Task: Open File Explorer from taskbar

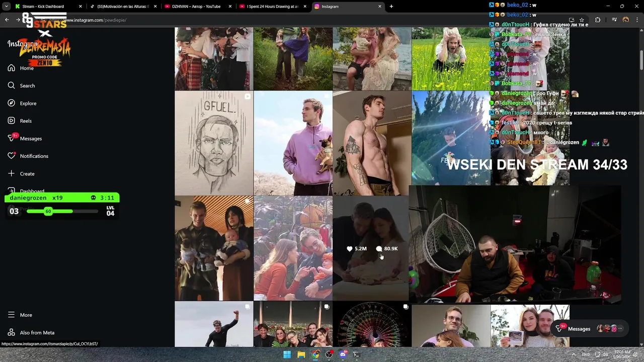Action: click(x=301, y=354)
